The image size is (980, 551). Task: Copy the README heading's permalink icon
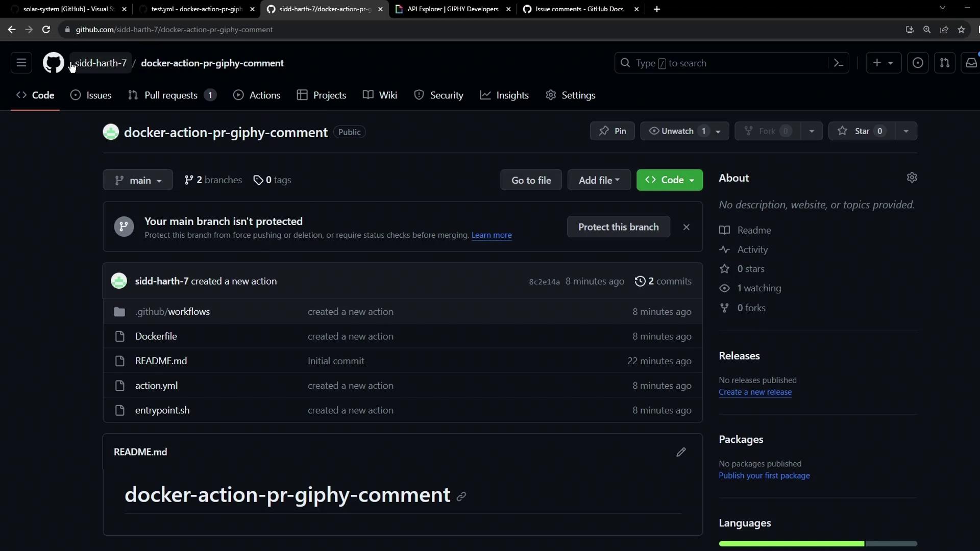coord(461,496)
